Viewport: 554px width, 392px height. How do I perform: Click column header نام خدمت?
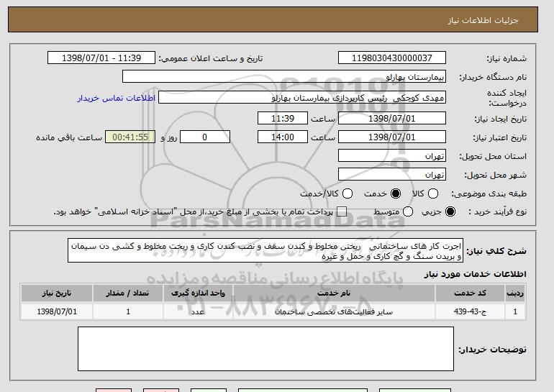click(334, 293)
